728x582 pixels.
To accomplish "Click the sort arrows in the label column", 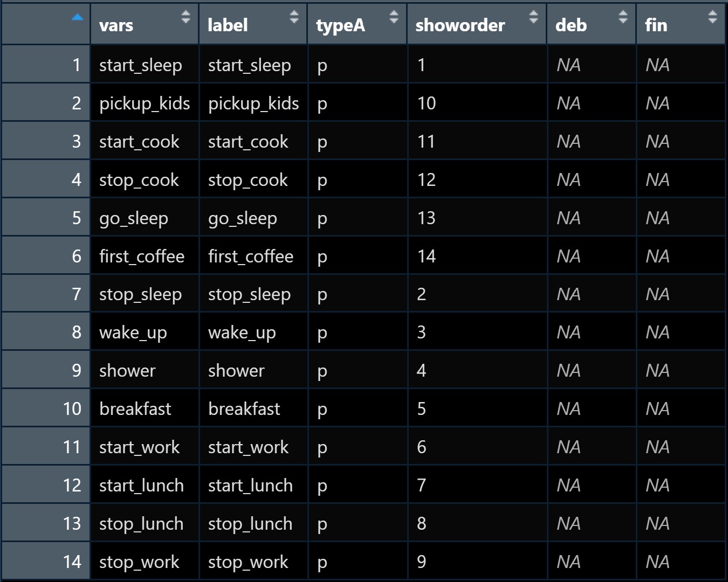I will [294, 17].
